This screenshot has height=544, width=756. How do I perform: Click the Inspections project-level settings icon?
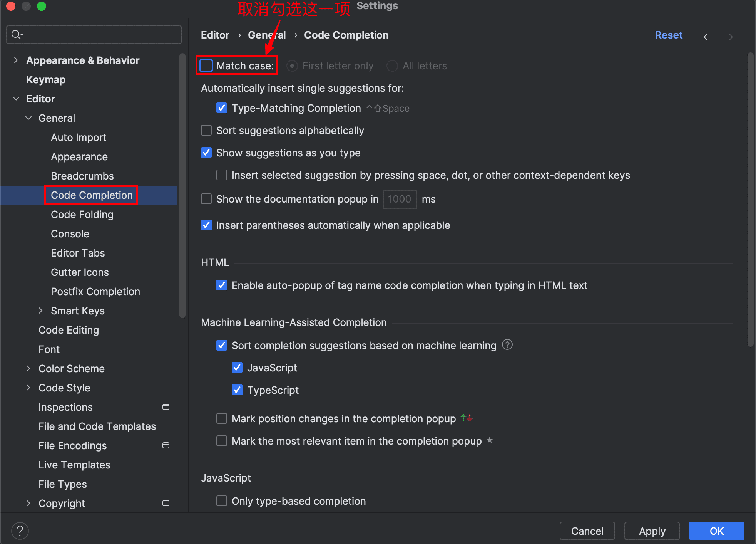pos(166,407)
